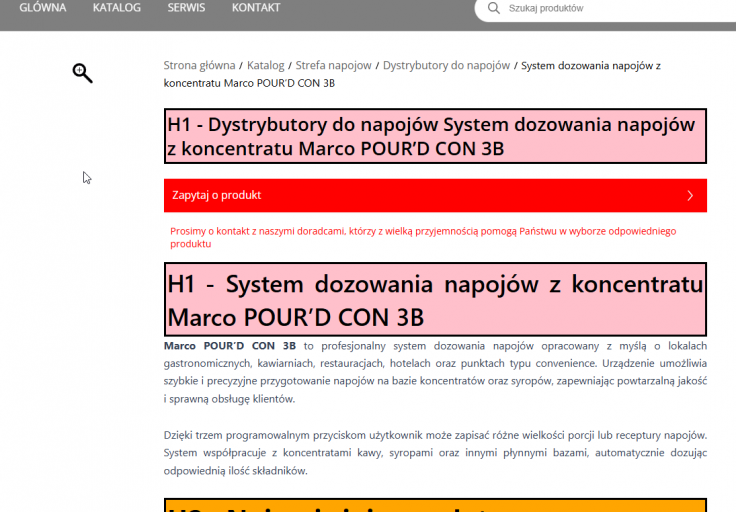The image size is (736, 512).
Task: Open Dystrybutory do napojów breadcrumb link
Action: 446,65
